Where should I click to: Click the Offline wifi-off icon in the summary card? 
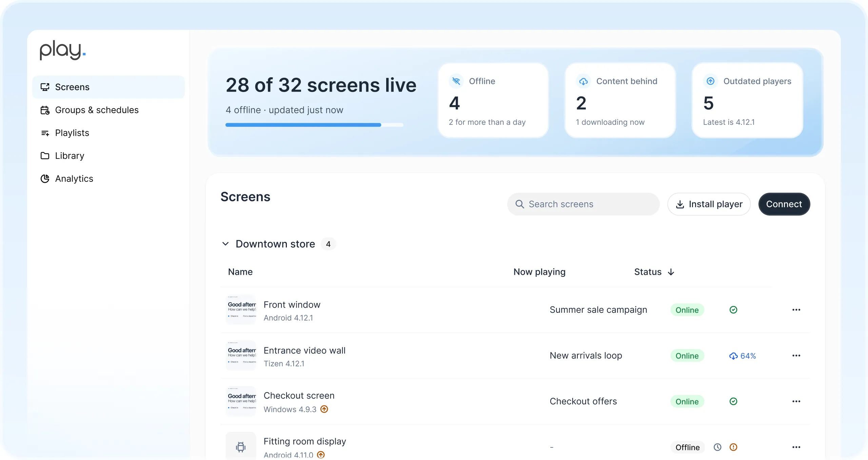(x=456, y=81)
